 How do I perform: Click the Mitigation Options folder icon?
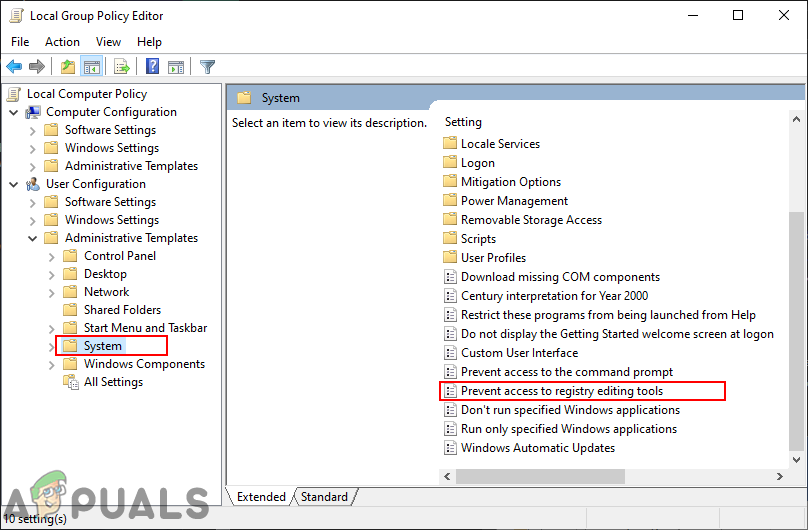450,181
